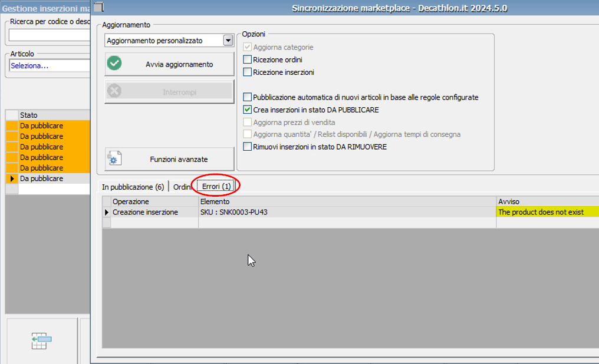Open Funzioni avanzate button
The image size is (599, 364).
[169, 159]
